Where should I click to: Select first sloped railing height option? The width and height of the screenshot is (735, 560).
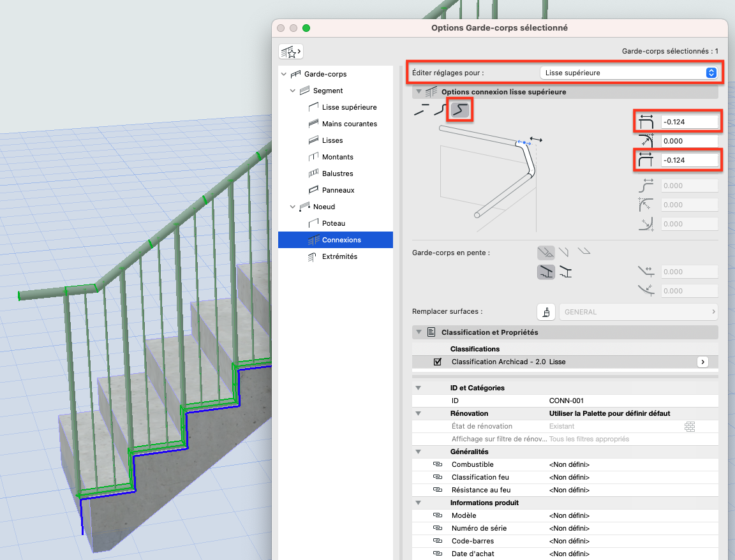546,272
